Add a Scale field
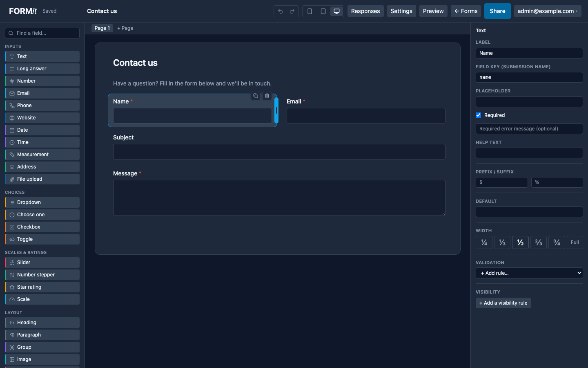The image size is (588, 368). click(42, 299)
